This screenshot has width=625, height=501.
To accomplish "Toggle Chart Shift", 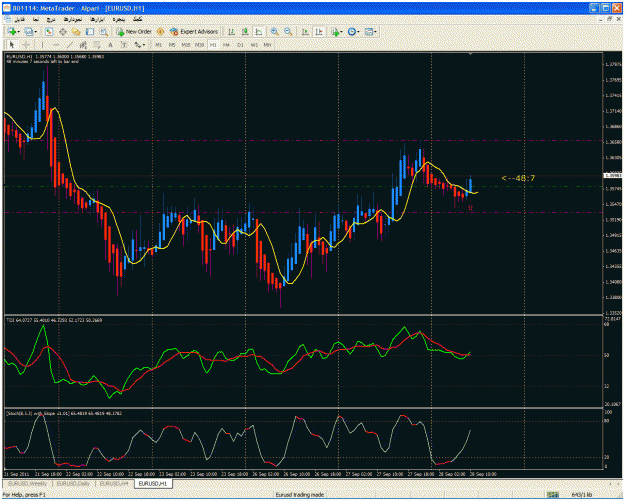I will [319, 31].
